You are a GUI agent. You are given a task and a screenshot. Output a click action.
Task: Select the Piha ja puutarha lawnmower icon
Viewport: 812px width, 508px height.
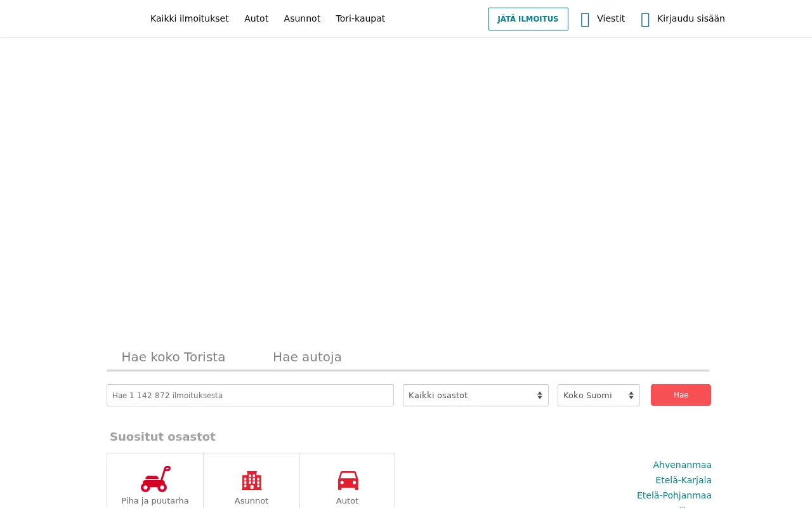click(x=155, y=479)
